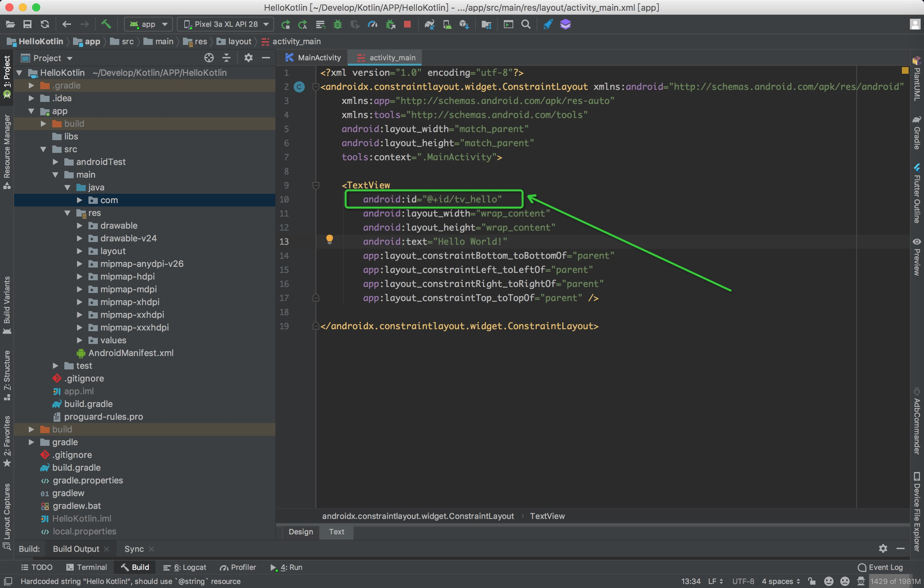This screenshot has width=924, height=588.
Task: Expand the androidTest folder
Action: [x=56, y=162]
